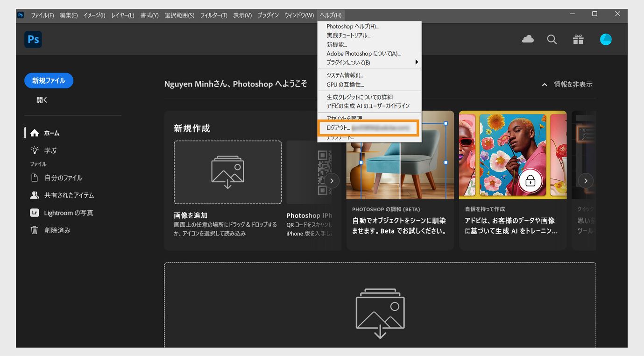Choose 生成クレジットについての詳細 entry
The width and height of the screenshot is (644, 356).
click(x=369, y=97)
